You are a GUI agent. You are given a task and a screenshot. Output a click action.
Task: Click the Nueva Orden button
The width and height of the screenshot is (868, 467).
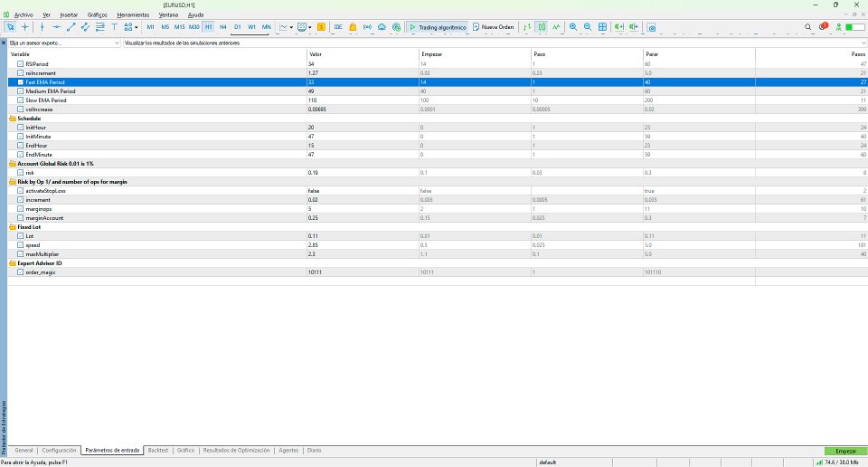(x=493, y=26)
